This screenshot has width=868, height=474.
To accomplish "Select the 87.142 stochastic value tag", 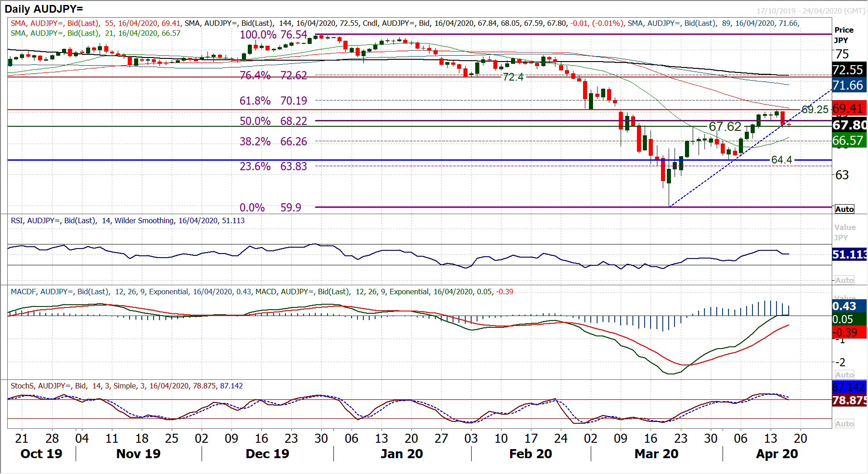I will (x=849, y=387).
